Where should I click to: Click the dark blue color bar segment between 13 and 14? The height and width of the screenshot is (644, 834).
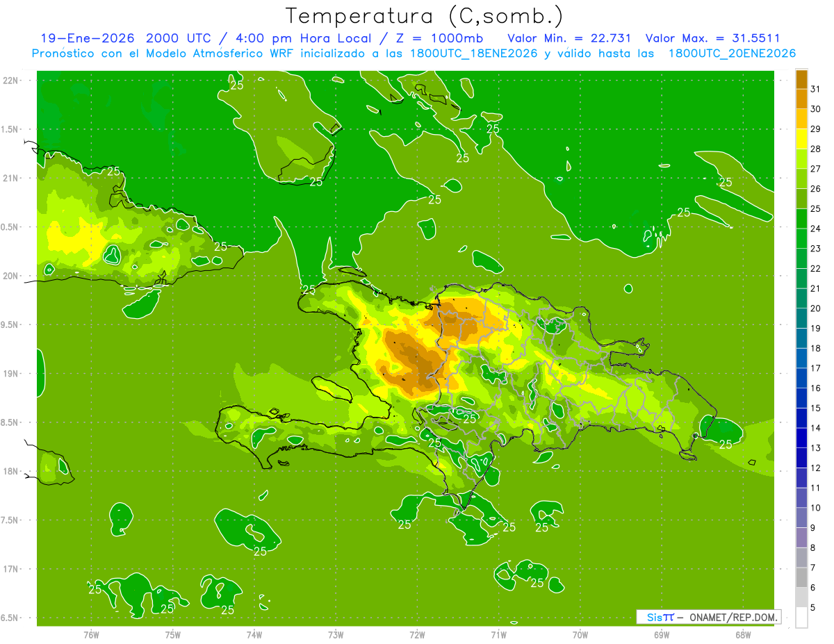point(801,438)
